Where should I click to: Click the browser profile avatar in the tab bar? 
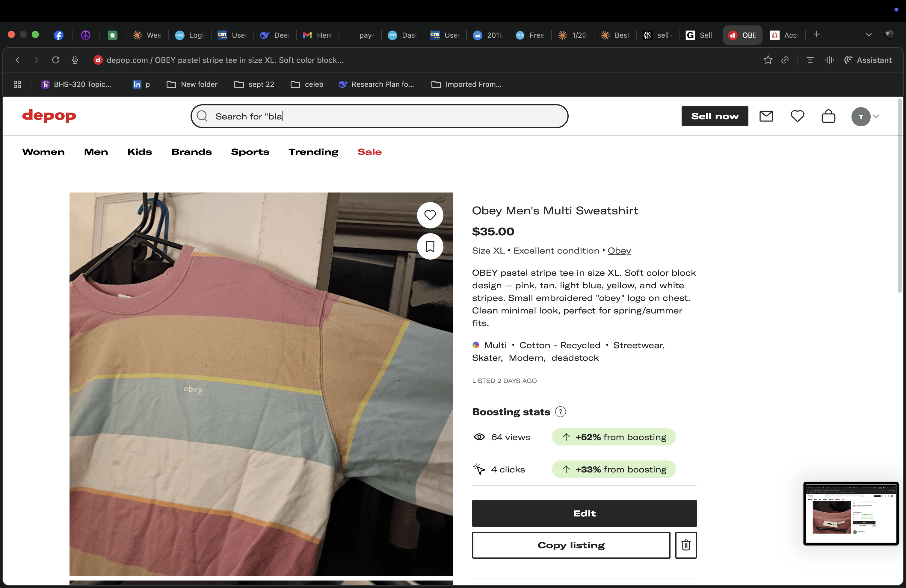pyautogui.click(x=889, y=35)
